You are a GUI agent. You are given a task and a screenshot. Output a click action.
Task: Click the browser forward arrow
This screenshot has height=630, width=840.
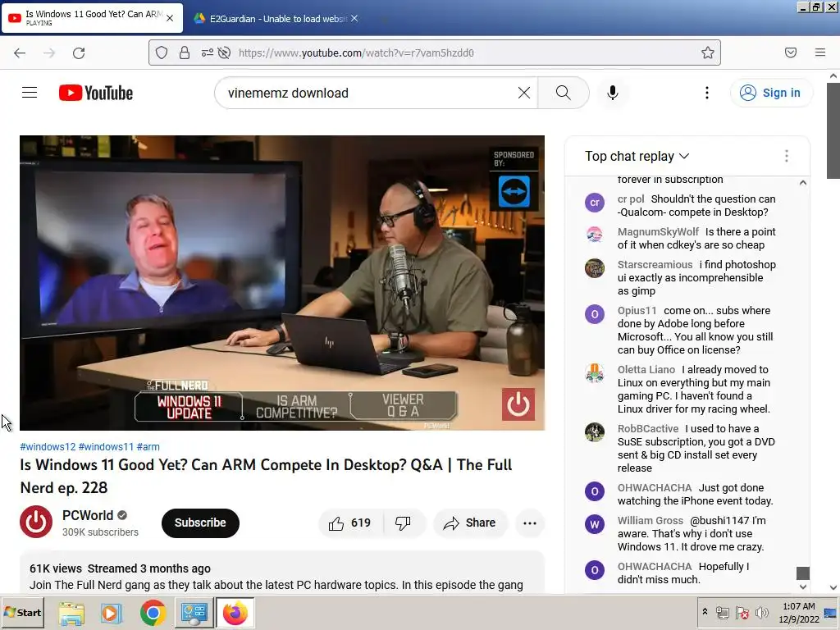[49, 53]
